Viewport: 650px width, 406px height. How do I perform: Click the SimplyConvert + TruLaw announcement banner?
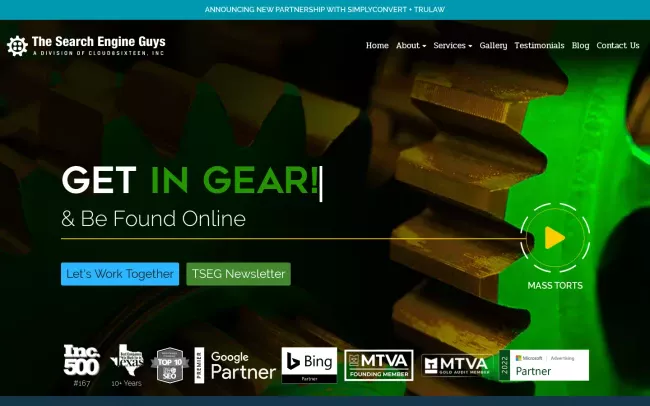point(325,9)
